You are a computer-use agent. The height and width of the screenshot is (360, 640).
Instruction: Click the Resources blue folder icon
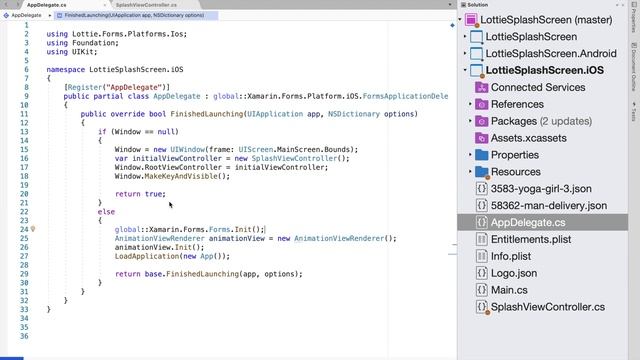(x=482, y=172)
